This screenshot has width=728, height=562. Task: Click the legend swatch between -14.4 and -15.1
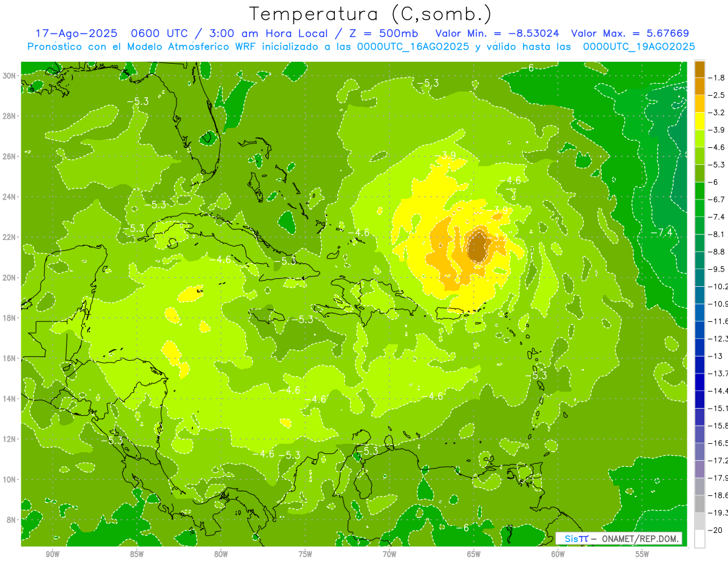click(699, 400)
